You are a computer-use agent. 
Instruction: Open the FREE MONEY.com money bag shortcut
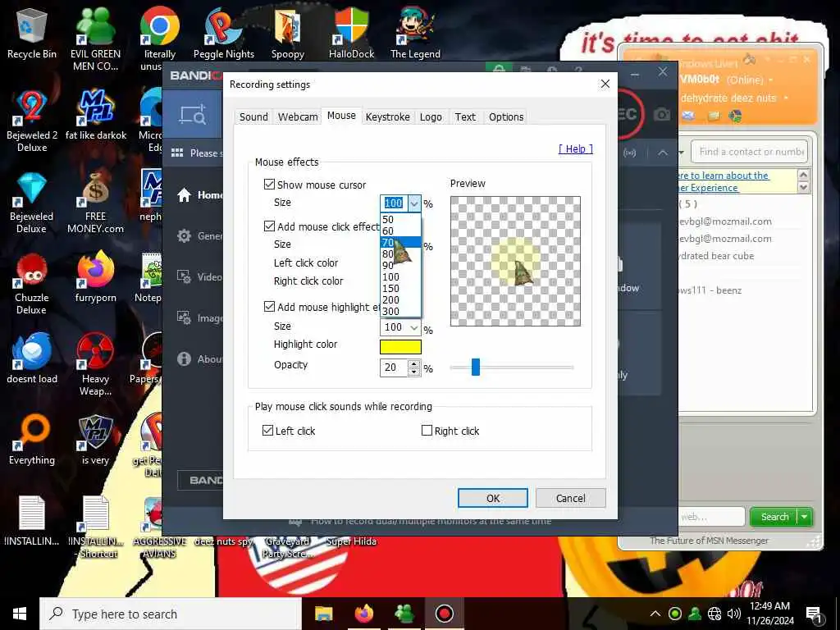tap(95, 203)
